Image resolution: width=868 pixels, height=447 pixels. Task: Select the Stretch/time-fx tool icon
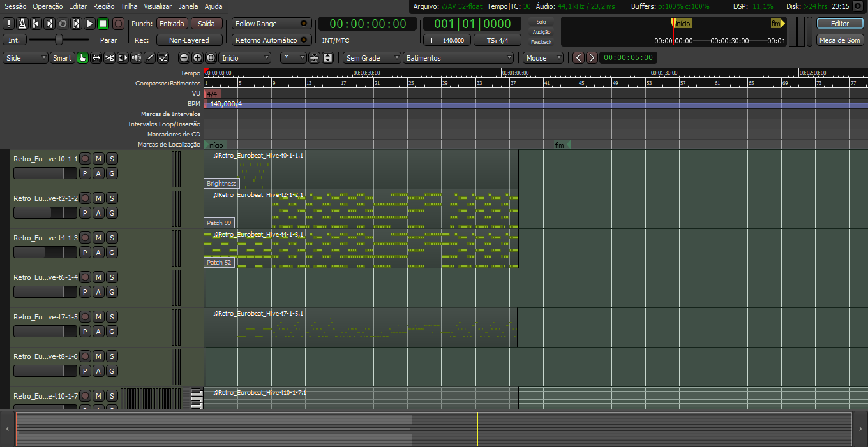click(123, 57)
